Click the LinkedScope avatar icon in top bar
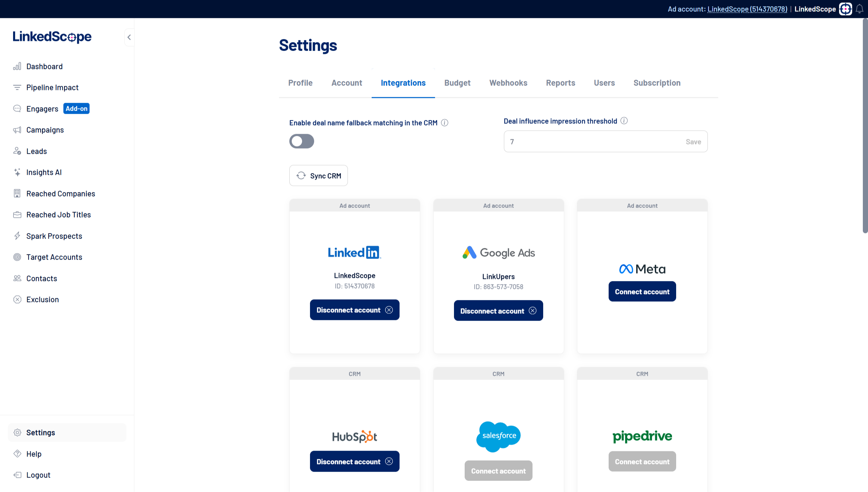The image size is (868, 492). point(846,9)
